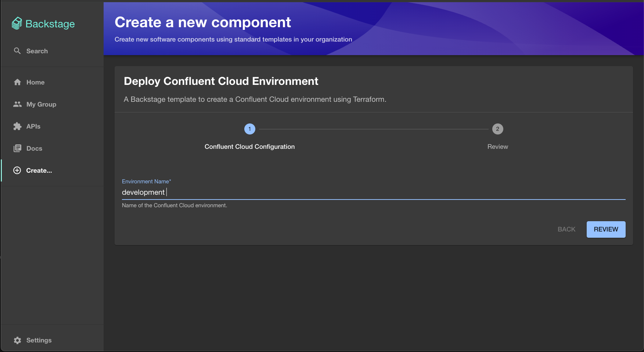Click the REVIEW button
The height and width of the screenshot is (352, 644).
point(606,229)
